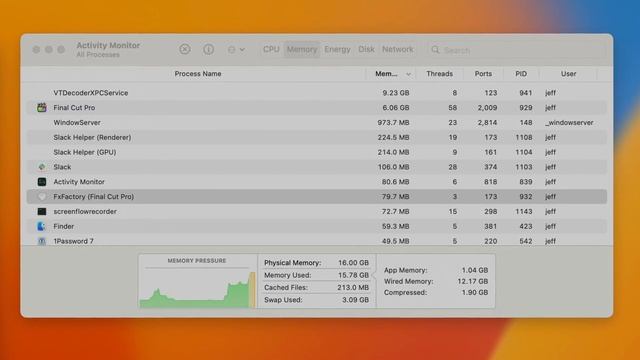Click the Final Cut Pro app icon
The width and height of the screenshot is (640, 360).
tap(42, 108)
